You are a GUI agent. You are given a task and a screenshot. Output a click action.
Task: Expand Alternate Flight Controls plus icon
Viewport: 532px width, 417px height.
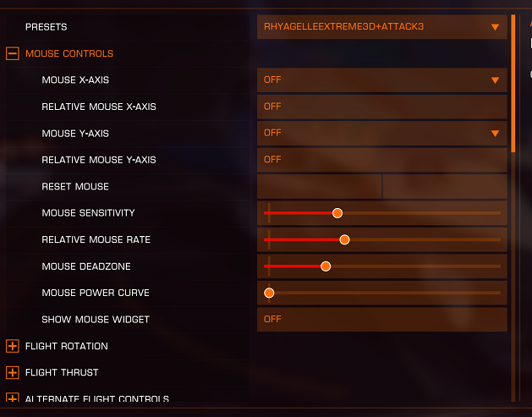pyautogui.click(x=13, y=398)
